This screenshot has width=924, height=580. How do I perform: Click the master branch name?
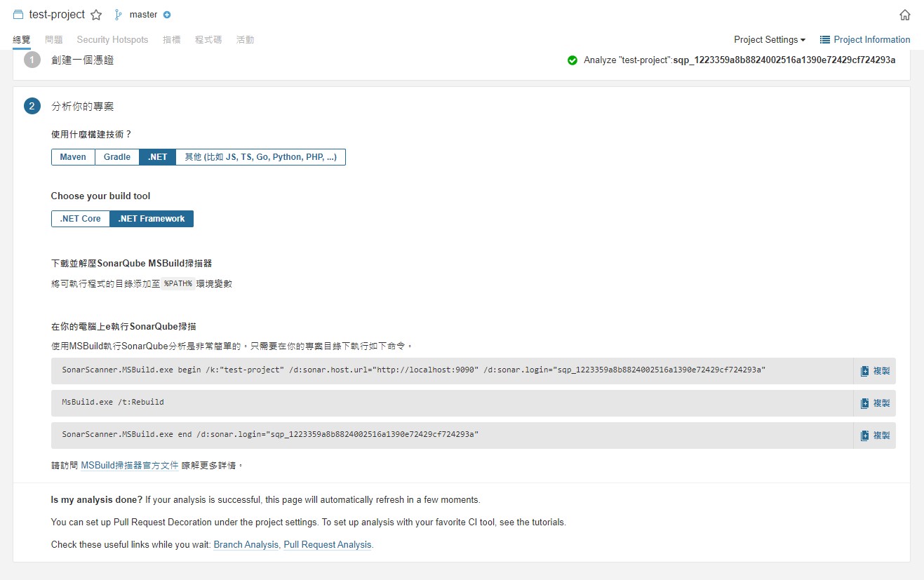pyautogui.click(x=144, y=15)
